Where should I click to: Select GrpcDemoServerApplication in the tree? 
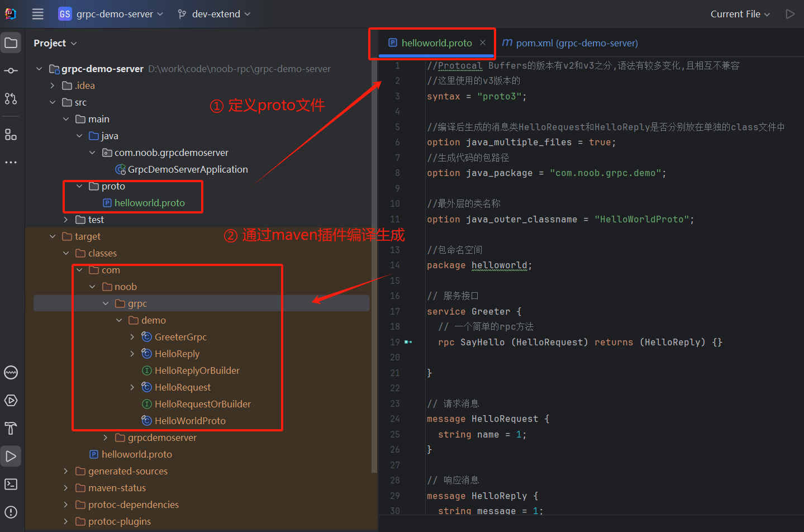187,169
